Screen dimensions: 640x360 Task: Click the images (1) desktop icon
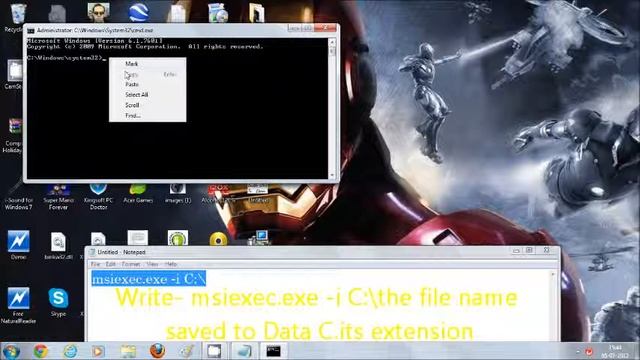(178, 194)
